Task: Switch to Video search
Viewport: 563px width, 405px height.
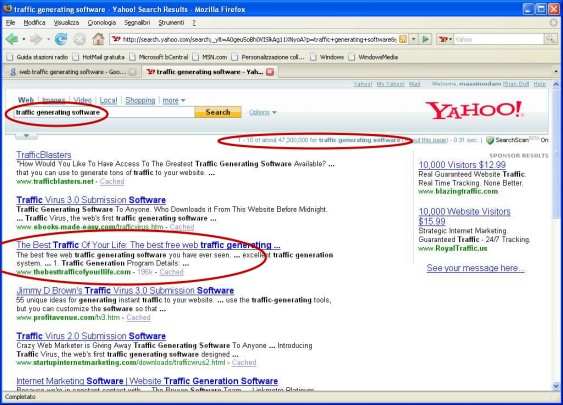Action: click(x=82, y=101)
